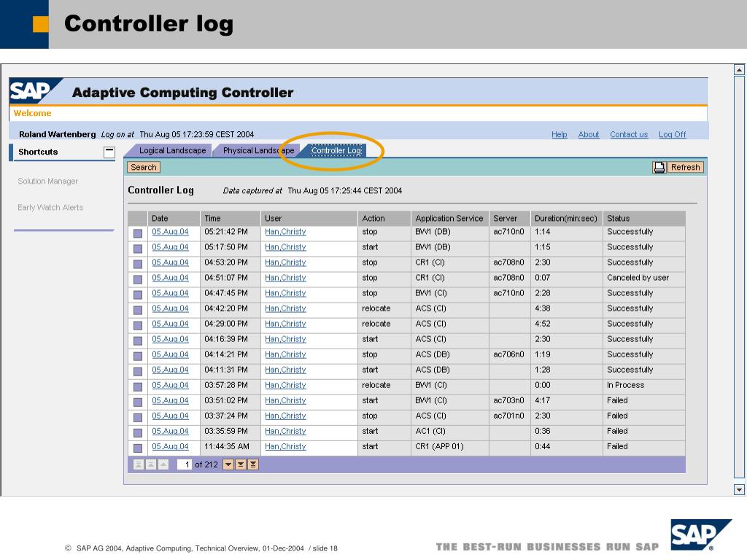This screenshot has width=747, height=560.
Task: Click the User column header
Action: pos(309,218)
